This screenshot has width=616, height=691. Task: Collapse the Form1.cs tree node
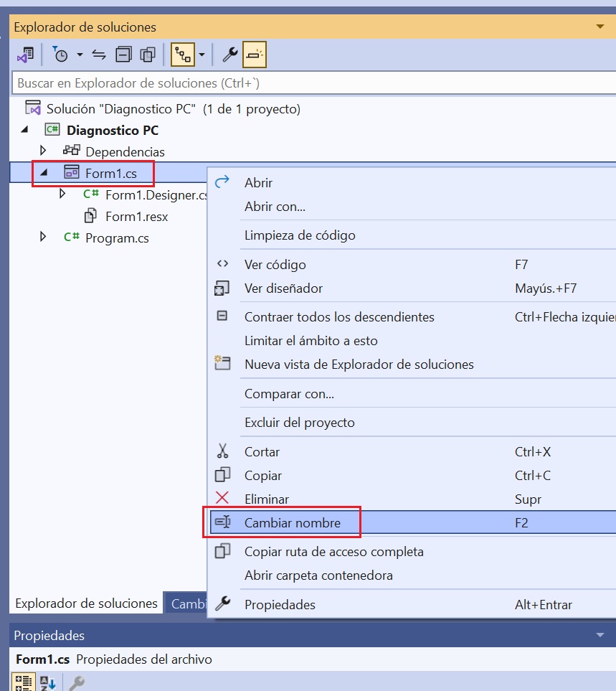[43, 173]
